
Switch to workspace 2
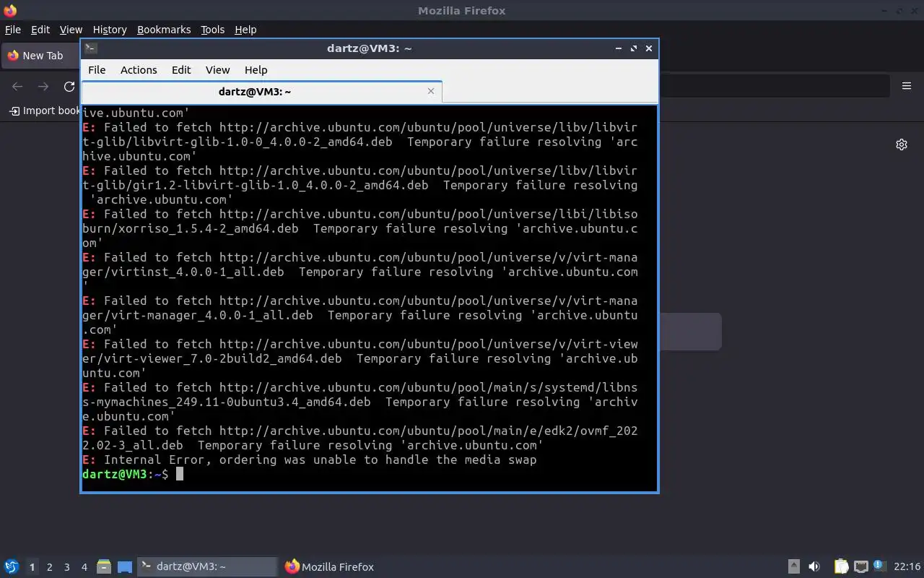[49, 567]
